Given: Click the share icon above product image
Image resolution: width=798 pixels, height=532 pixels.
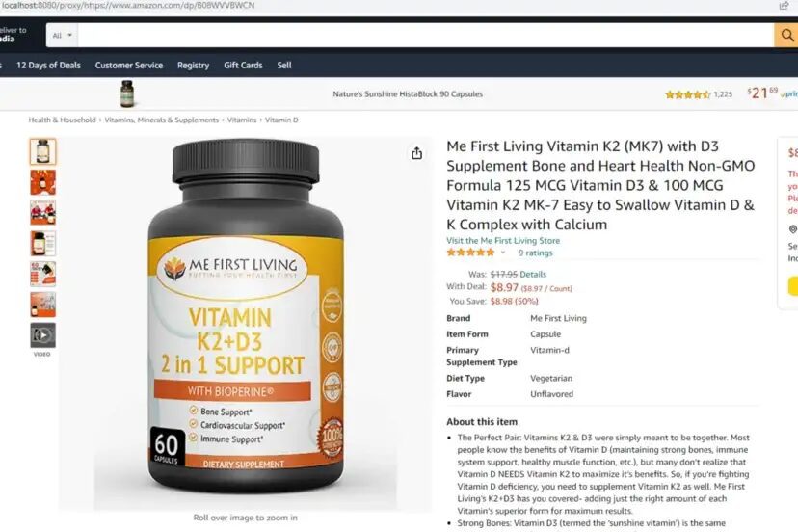Looking at the screenshot, I should 416,153.
